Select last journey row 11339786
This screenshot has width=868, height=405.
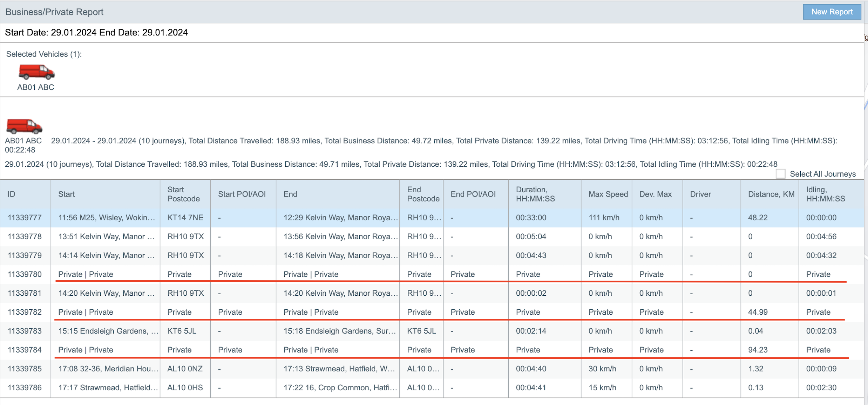[25, 388]
